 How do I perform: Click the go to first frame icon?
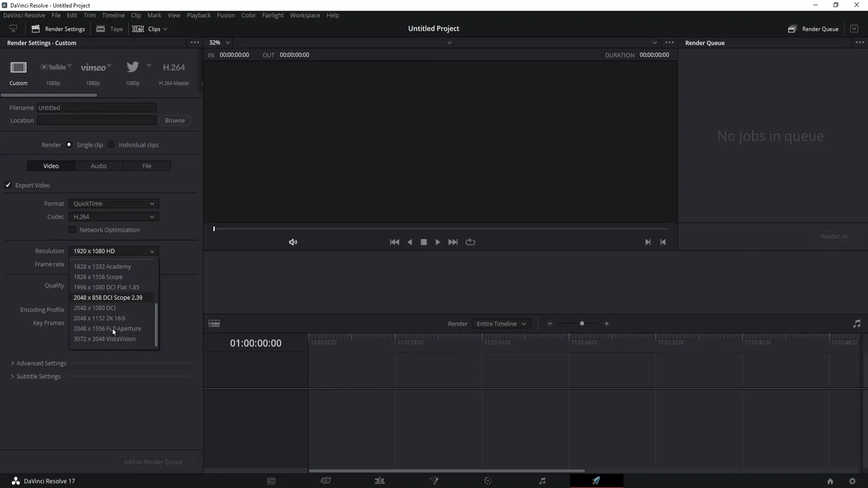coord(395,241)
